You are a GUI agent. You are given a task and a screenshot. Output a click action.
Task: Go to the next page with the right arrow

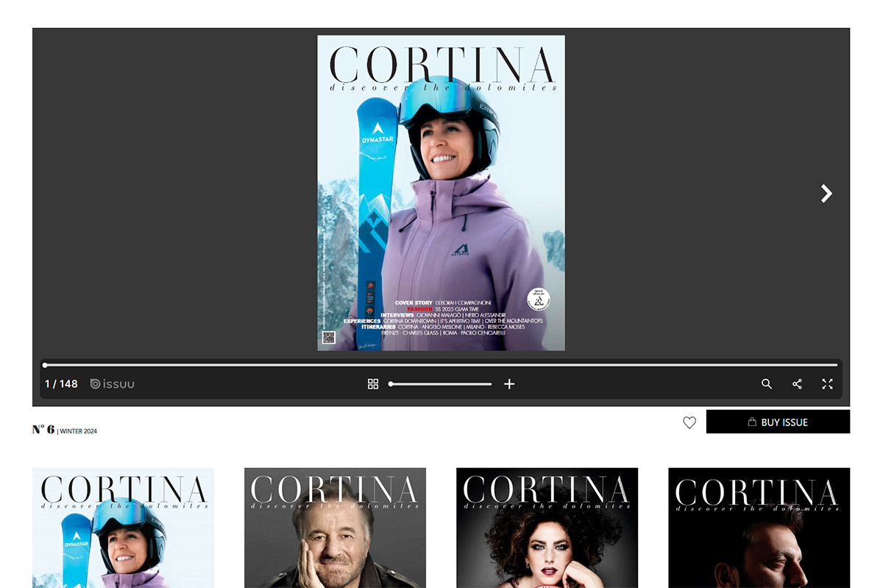click(826, 194)
